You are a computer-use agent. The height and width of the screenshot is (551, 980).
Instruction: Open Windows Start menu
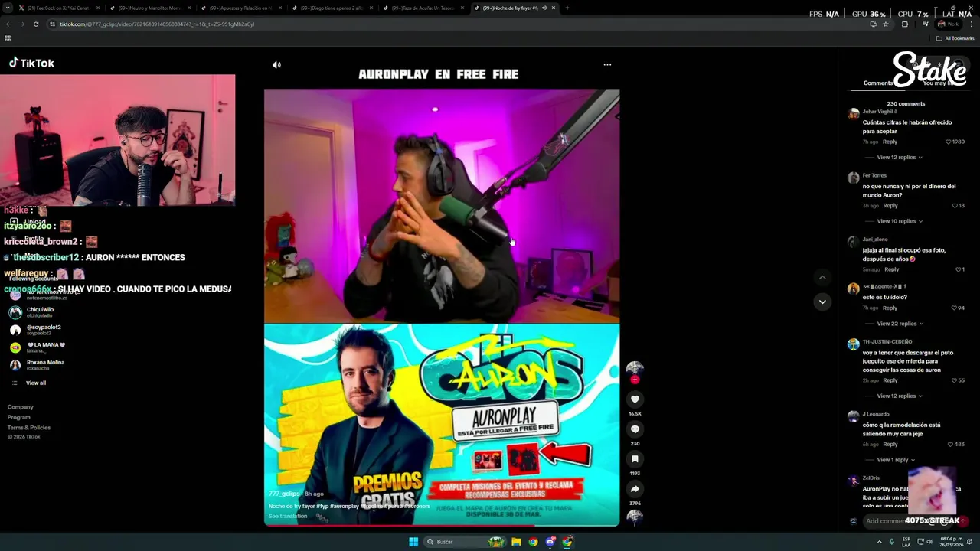coord(413,542)
